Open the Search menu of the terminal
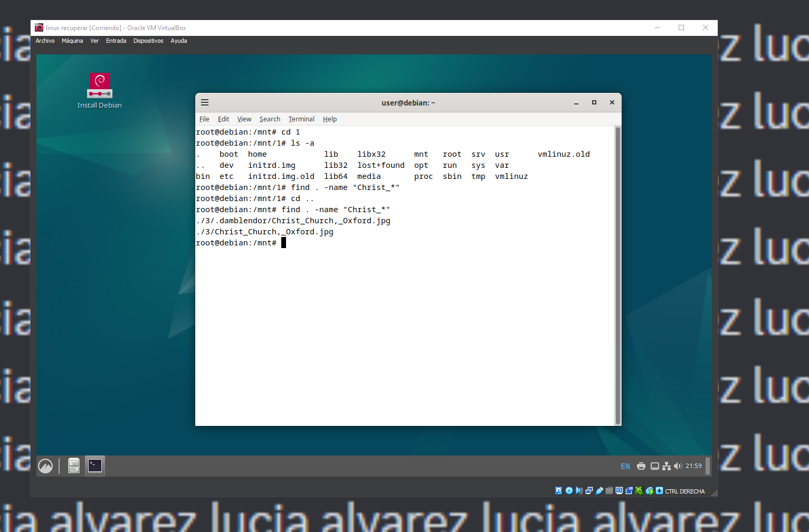Screen dimensions: 809x532 (x=270, y=119)
